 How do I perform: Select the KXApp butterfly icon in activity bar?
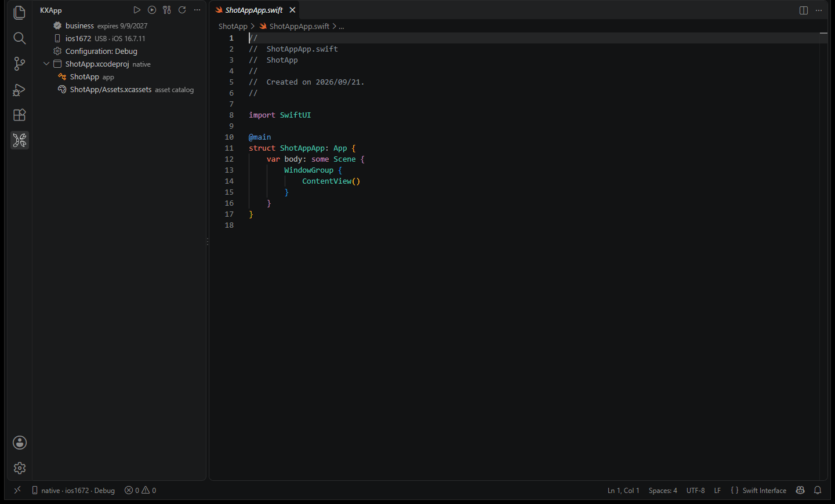tap(20, 140)
